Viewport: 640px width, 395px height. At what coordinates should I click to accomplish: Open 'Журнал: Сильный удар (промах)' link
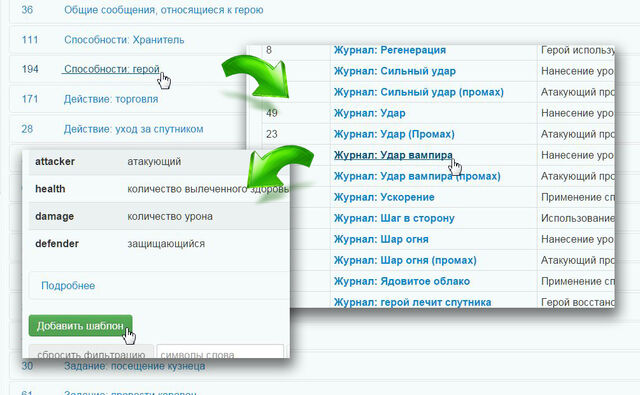click(x=419, y=92)
